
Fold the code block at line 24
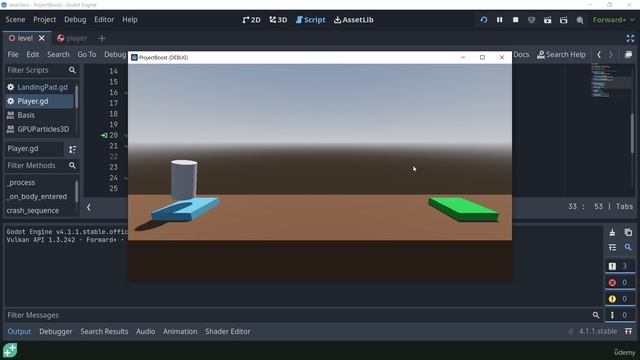126,178
